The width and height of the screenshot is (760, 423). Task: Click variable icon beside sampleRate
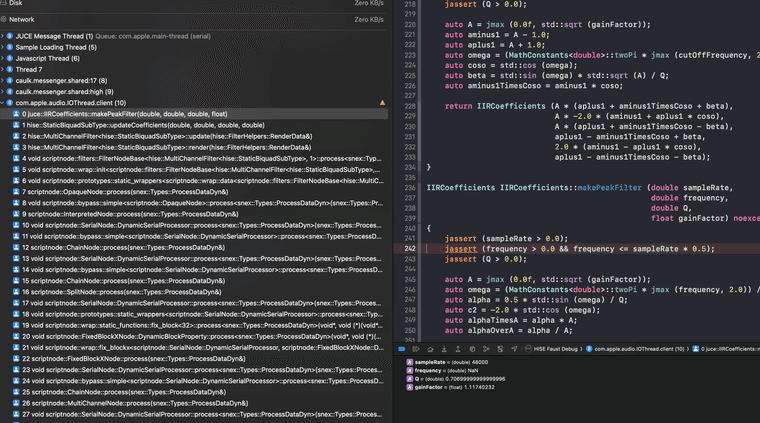coord(410,362)
